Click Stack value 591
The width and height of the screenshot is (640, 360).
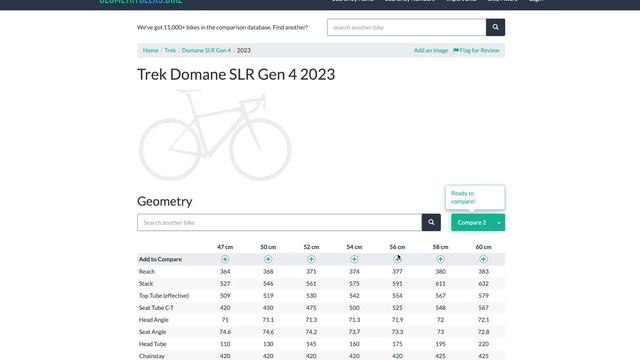pos(397,283)
